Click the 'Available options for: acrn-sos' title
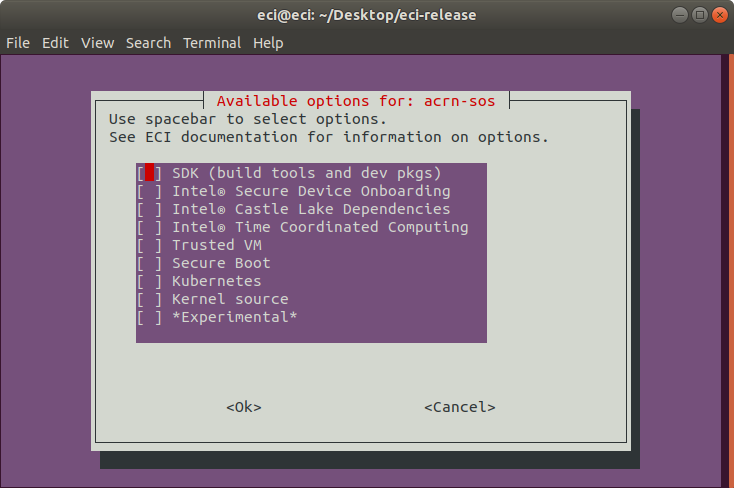This screenshot has height=488, width=734. (x=356, y=101)
